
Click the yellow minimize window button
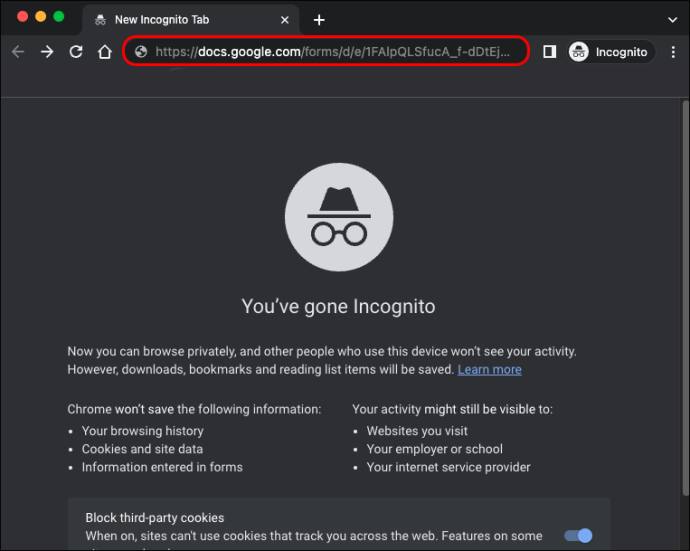tap(40, 17)
